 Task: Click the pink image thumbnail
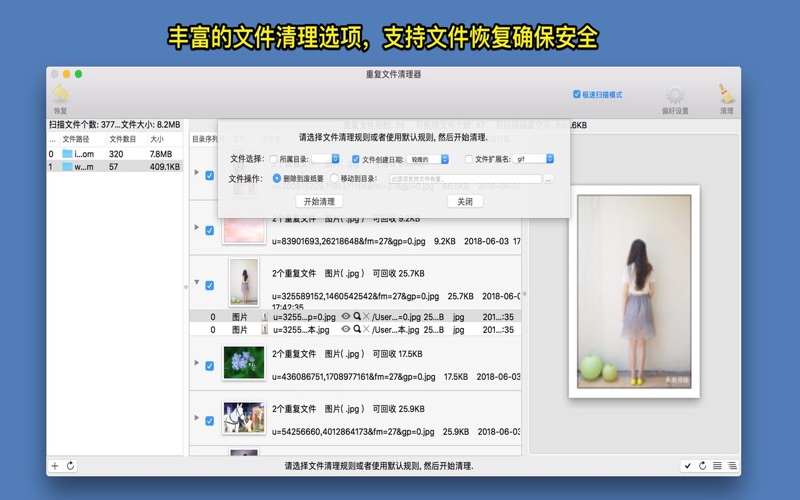click(x=244, y=231)
